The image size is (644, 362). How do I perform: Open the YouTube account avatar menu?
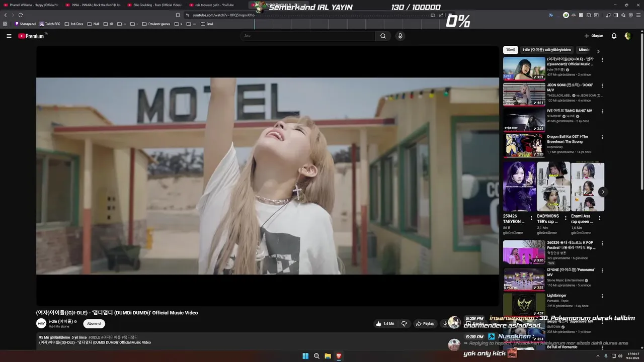click(627, 36)
